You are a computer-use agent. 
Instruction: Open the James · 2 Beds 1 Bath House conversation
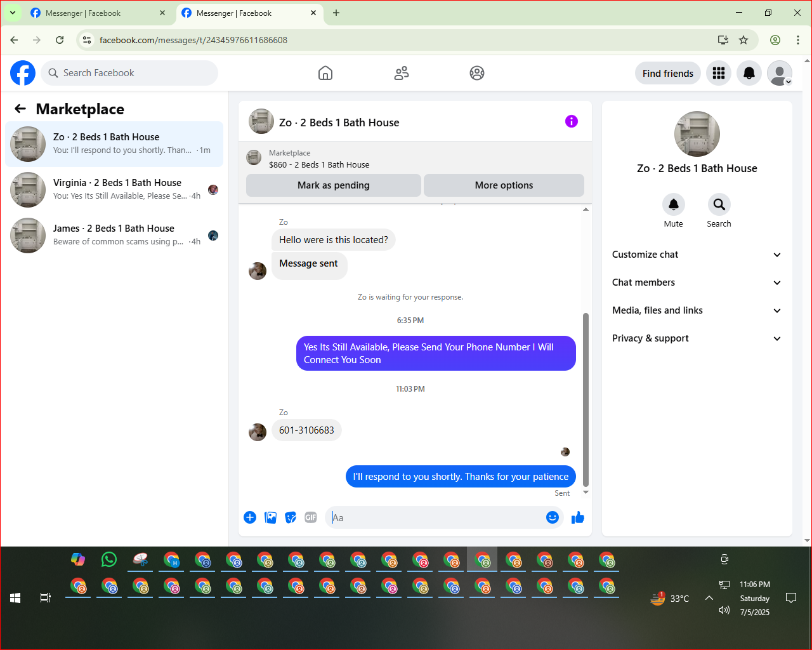point(114,235)
